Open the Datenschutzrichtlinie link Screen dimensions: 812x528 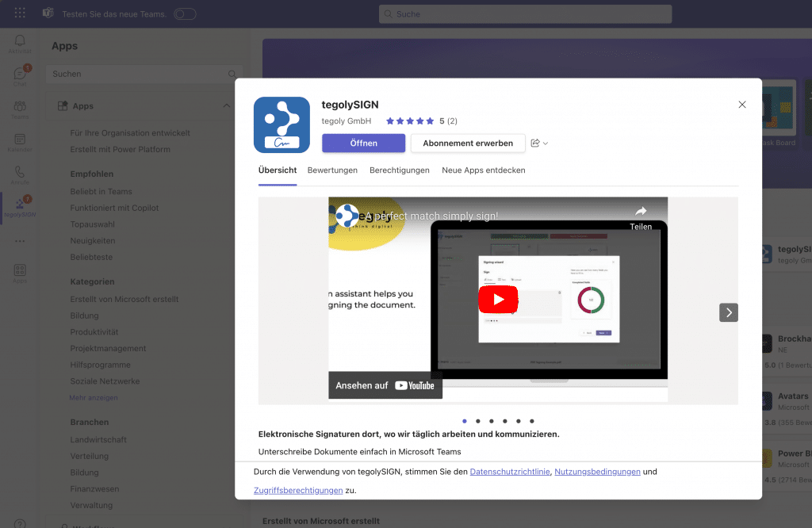click(x=510, y=472)
